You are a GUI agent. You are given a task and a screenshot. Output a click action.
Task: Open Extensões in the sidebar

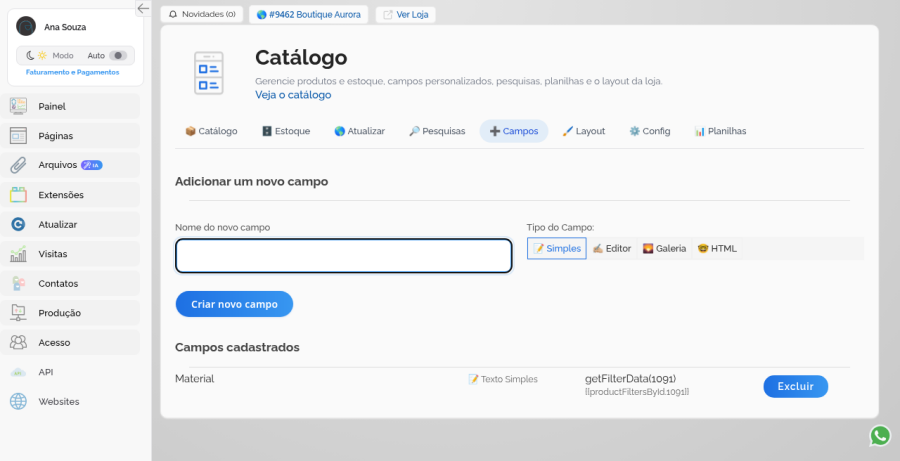click(x=70, y=195)
